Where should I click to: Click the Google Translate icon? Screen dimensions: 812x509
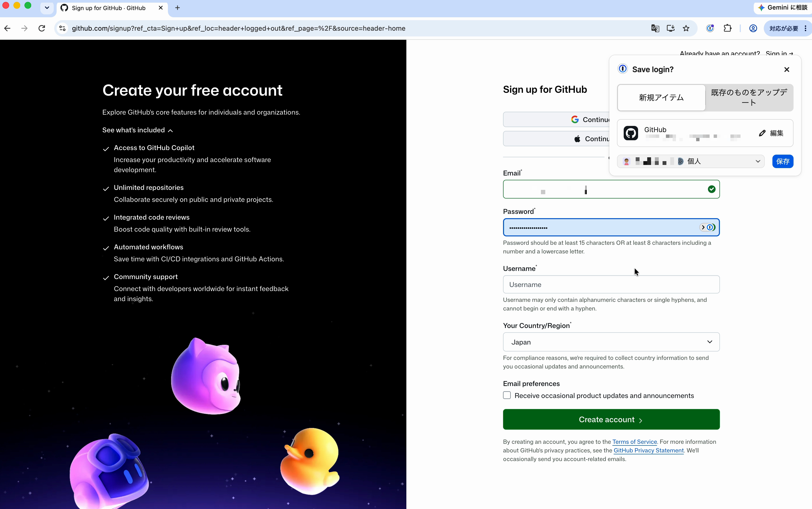(x=655, y=28)
